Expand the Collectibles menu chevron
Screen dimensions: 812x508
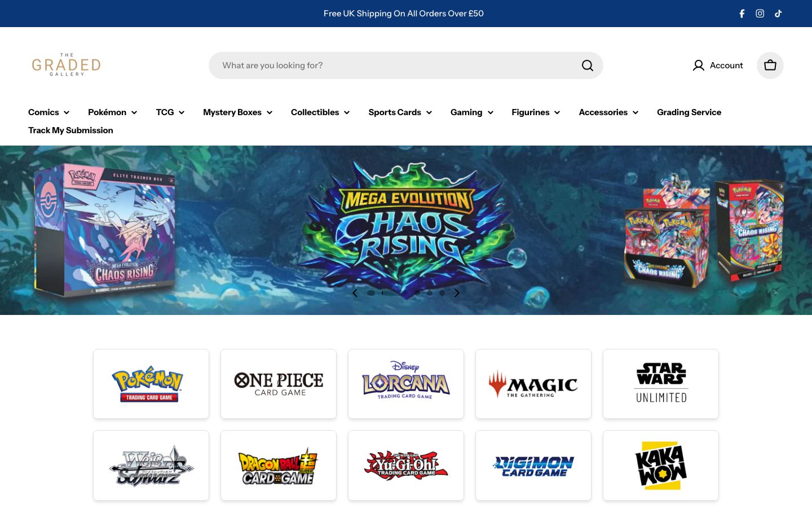click(347, 113)
